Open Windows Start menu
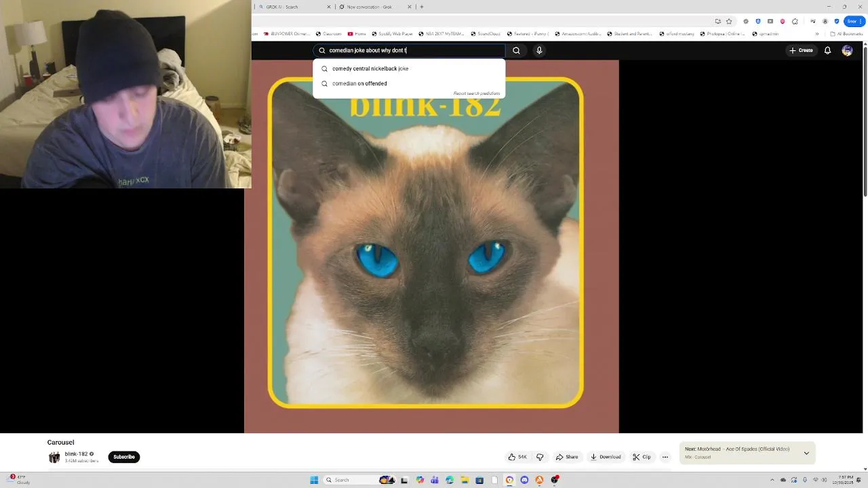This screenshot has height=488, width=868. [x=314, y=480]
